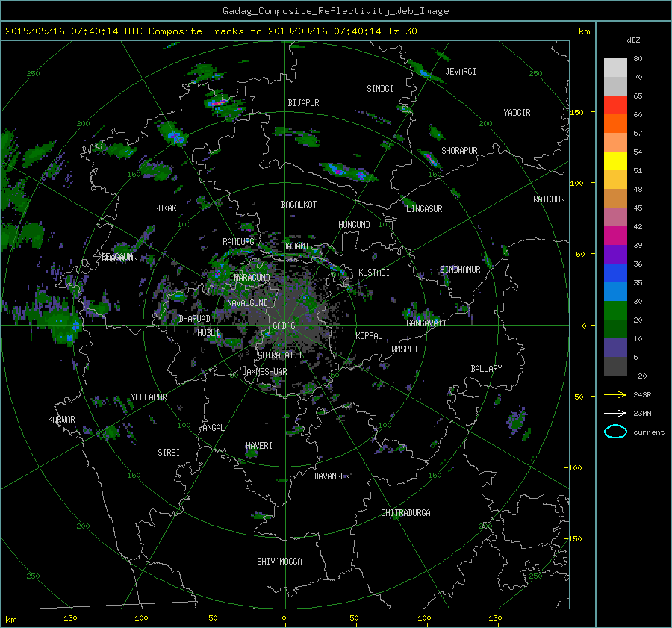Image resolution: width=672 pixels, height=628 pixels.
Task: Click the SHORAPUR label
Action: coord(459,151)
